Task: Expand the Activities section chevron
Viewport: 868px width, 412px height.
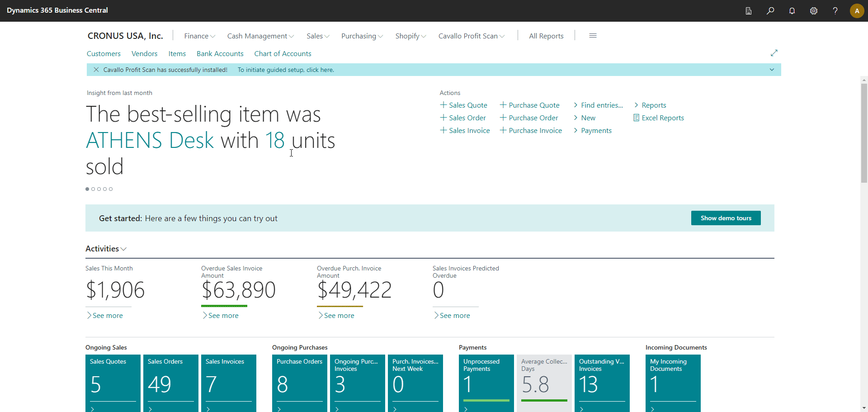Action: (123, 249)
